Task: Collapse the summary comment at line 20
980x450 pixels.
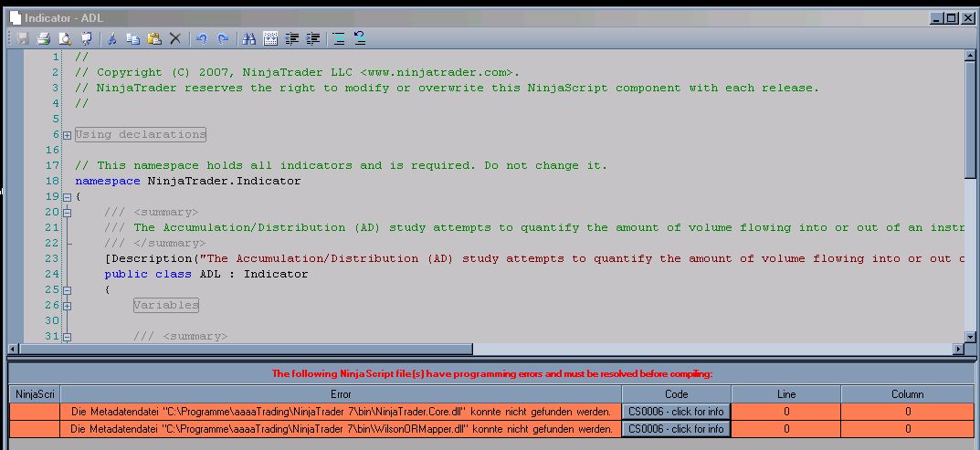Action: pos(67,213)
